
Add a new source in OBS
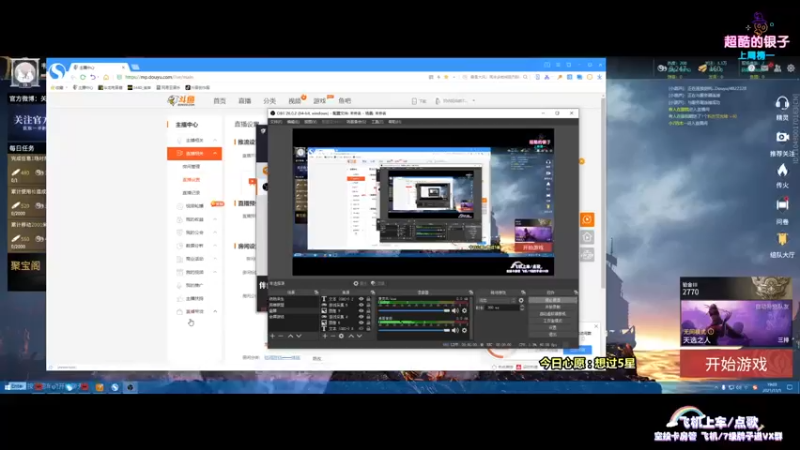tap(325, 336)
